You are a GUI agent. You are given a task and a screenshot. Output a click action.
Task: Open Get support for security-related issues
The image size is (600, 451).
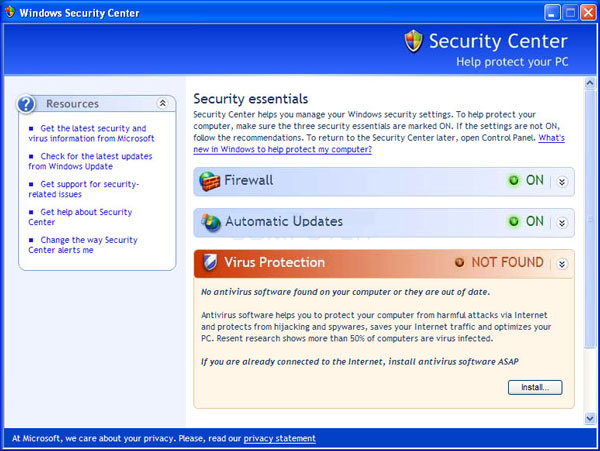point(84,189)
